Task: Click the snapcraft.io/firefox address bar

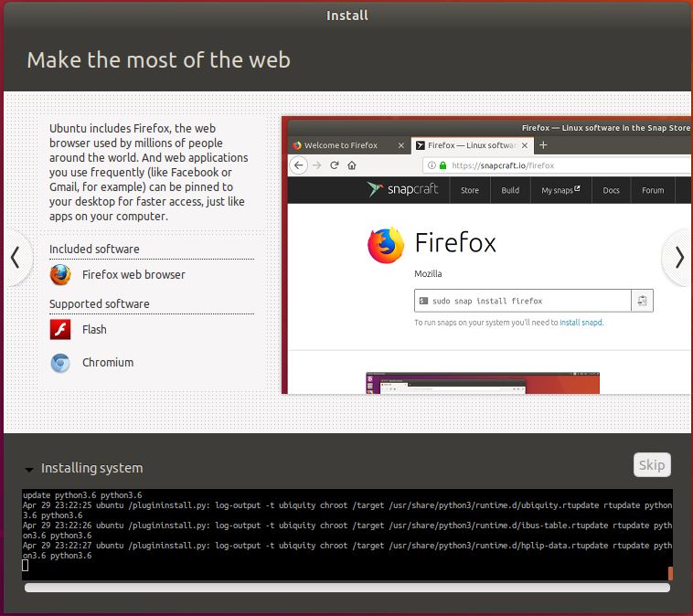Action: click(557, 165)
